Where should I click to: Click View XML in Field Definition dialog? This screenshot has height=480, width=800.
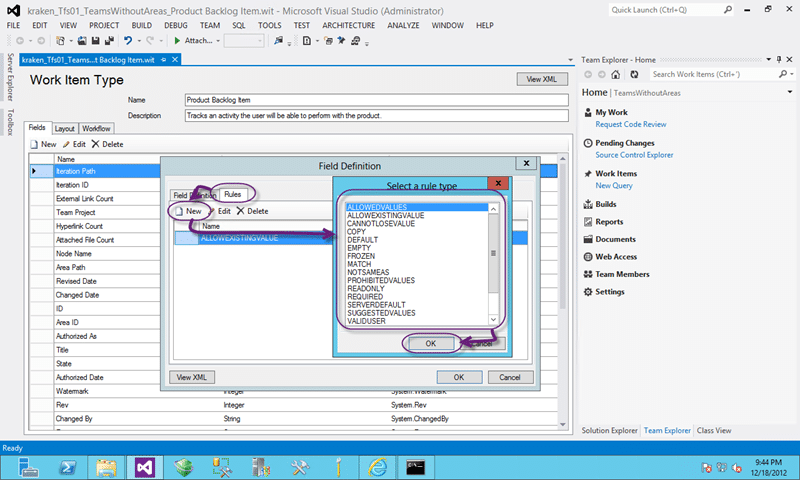click(191, 377)
